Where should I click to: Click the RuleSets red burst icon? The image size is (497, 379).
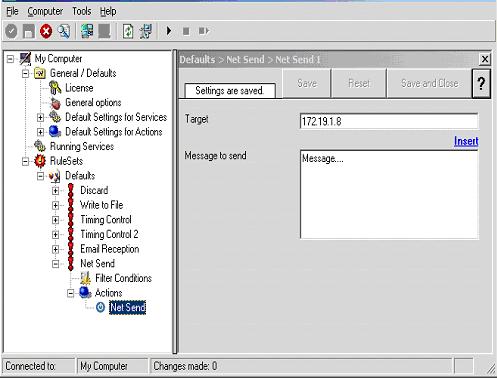(x=40, y=161)
